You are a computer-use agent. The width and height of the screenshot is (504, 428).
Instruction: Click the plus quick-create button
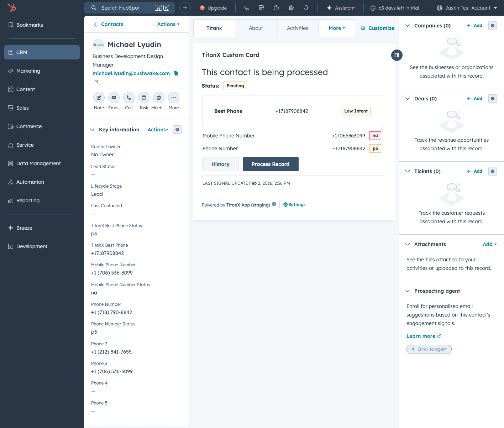tap(185, 8)
